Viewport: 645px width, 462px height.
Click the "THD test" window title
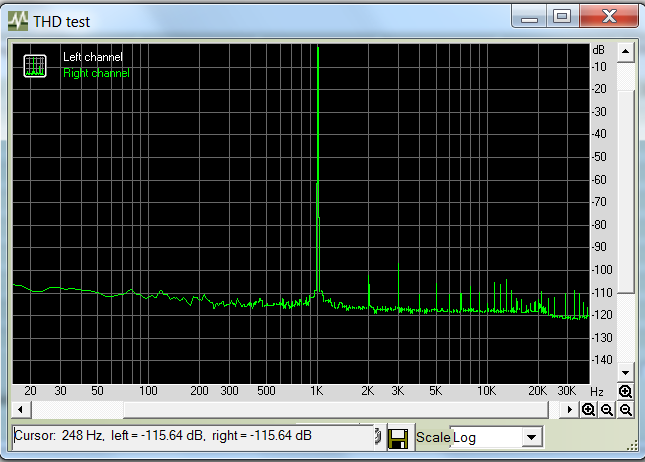[62, 22]
